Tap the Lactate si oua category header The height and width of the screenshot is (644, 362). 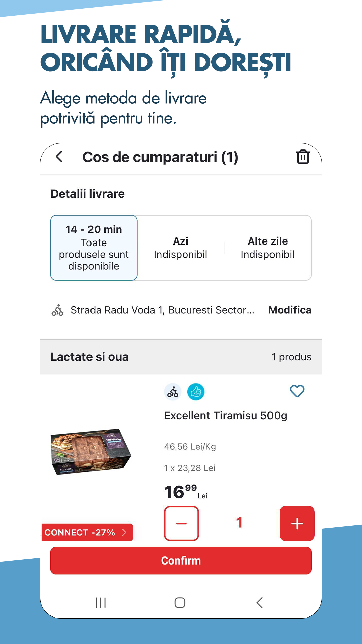89,357
